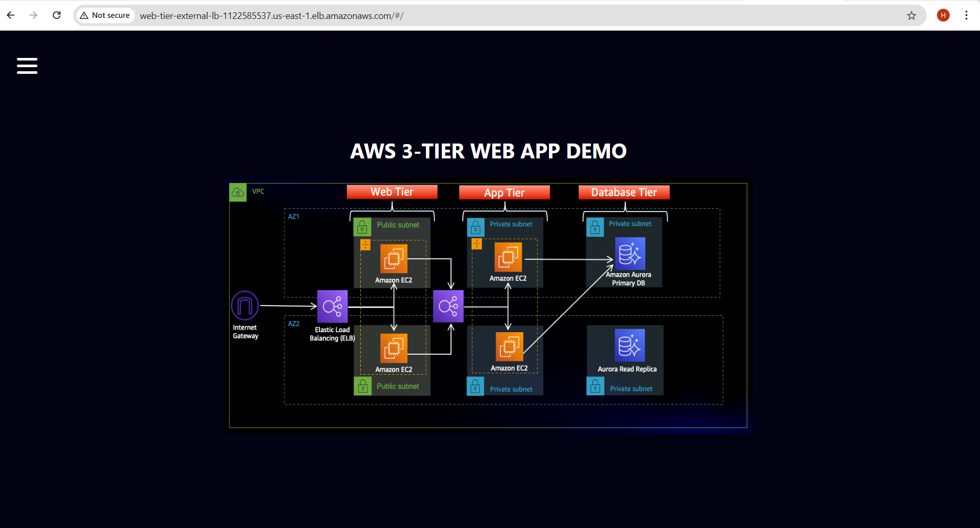The width and height of the screenshot is (980, 528).
Task: Open Chrome three-dot options menu
Action: point(966,15)
